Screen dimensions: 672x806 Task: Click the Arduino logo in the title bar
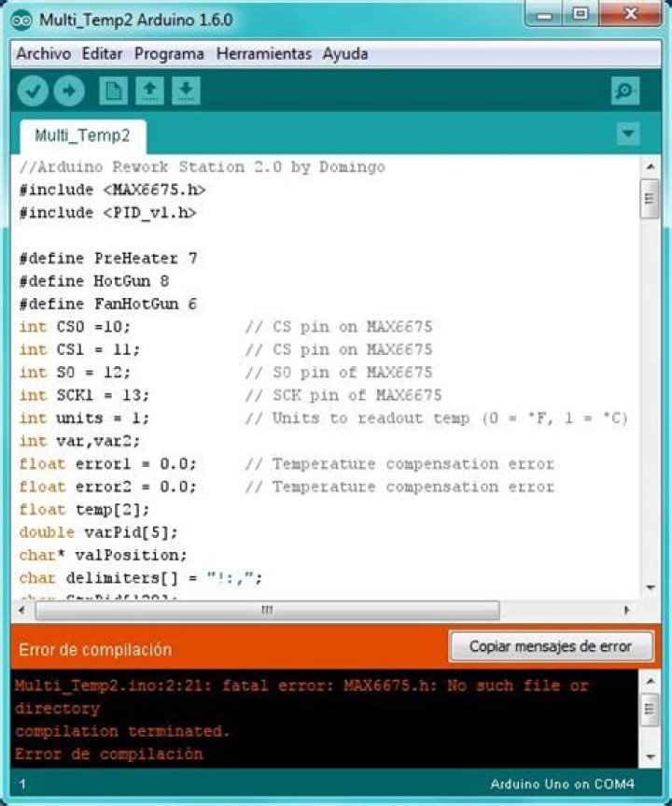pos(21,20)
